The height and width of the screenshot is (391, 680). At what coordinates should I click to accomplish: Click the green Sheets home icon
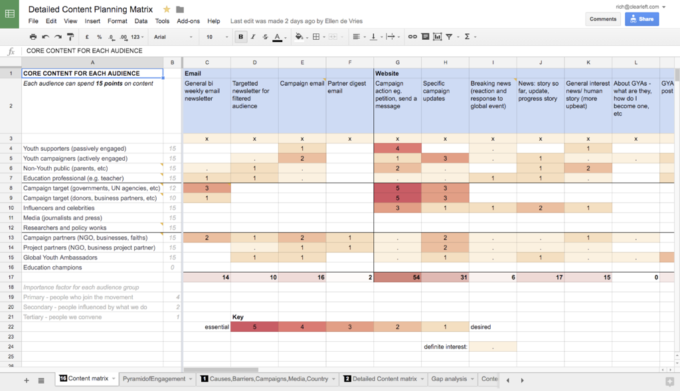[10, 14]
